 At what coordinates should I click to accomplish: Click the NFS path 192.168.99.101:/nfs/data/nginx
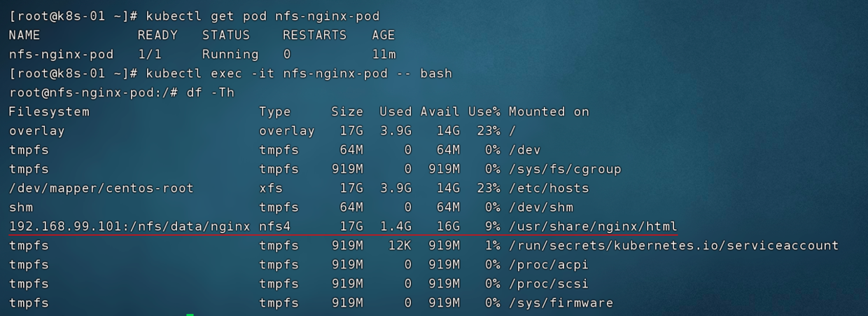pos(129,226)
